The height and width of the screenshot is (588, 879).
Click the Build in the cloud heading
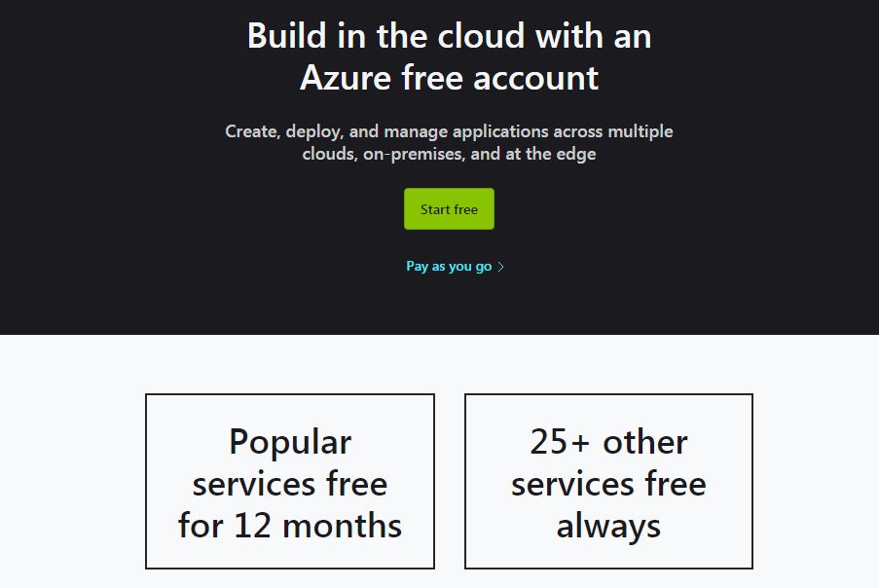[449, 36]
